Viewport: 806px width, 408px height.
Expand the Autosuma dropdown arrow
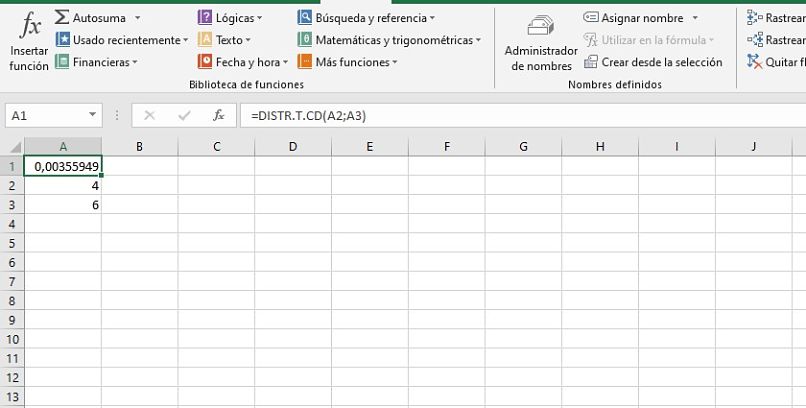click(x=137, y=18)
